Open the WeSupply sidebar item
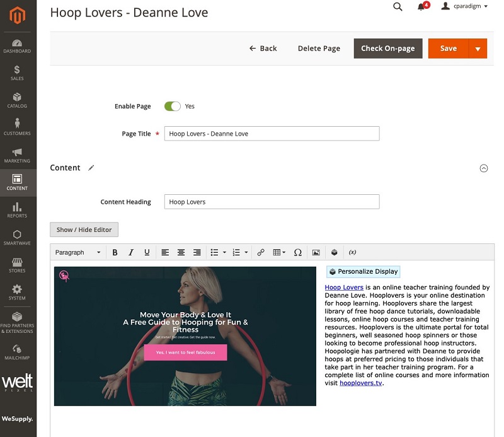Viewport: 504px width, 437px height. click(18, 419)
